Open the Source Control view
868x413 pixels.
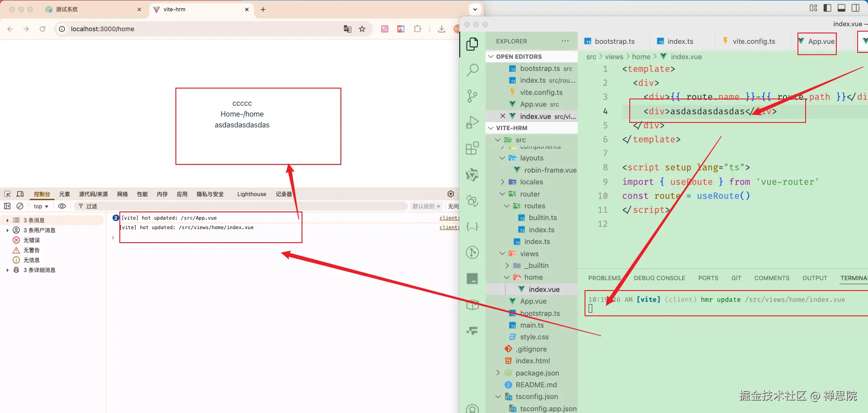point(472,96)
